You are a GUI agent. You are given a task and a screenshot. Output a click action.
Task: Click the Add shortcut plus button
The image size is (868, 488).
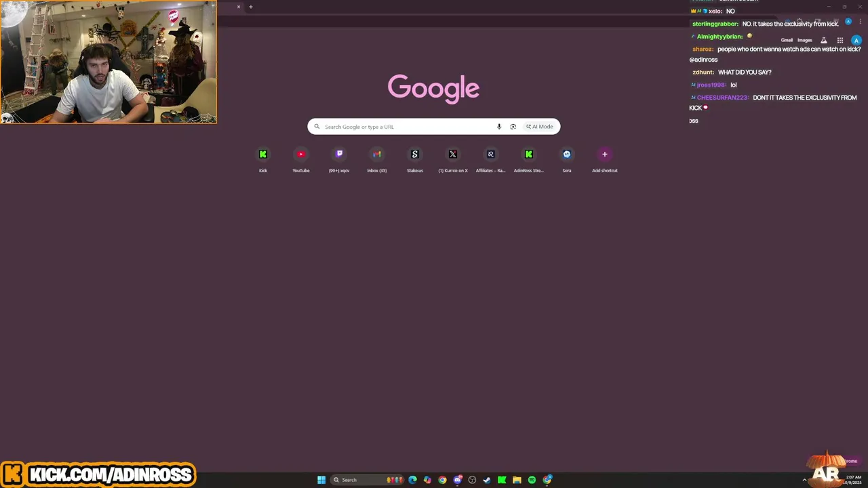point(605,154)
